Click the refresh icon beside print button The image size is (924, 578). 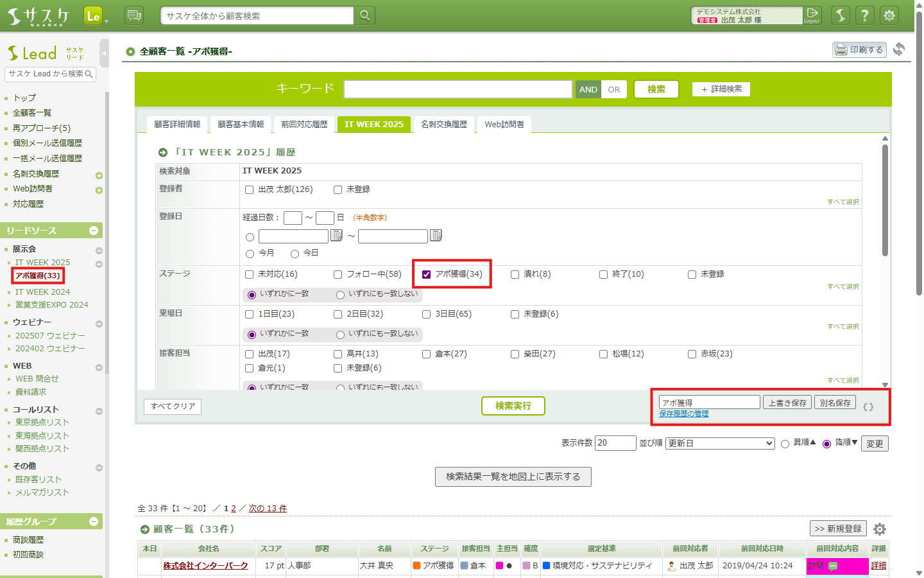pyautogui.click(x=899, y=49)
